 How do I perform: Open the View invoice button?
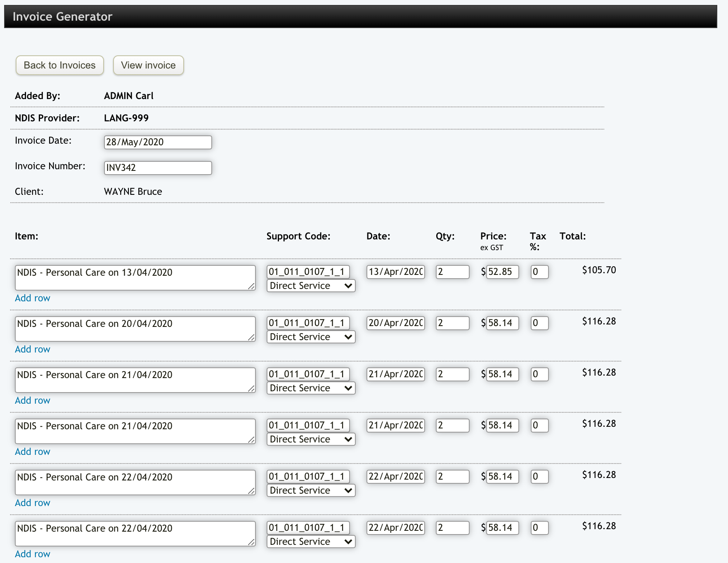(x=149, y=65)
